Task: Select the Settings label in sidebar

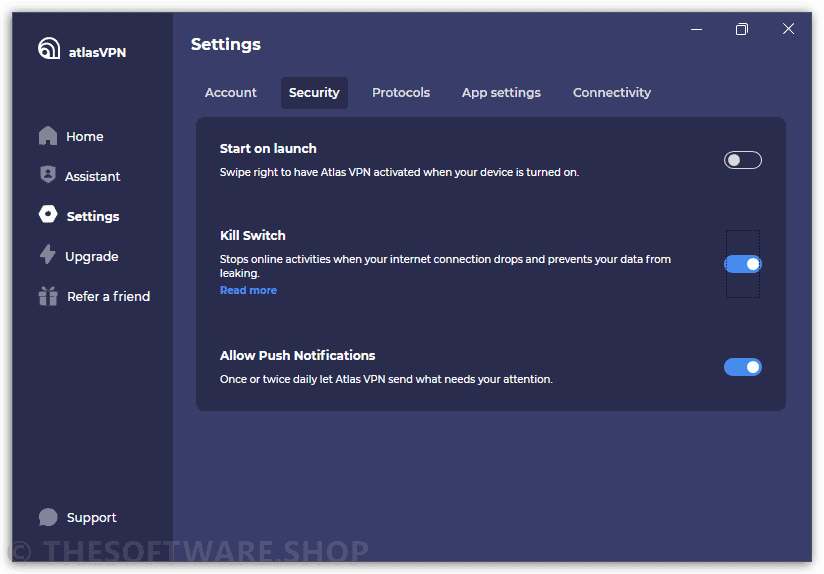Action: click(93, 217)
